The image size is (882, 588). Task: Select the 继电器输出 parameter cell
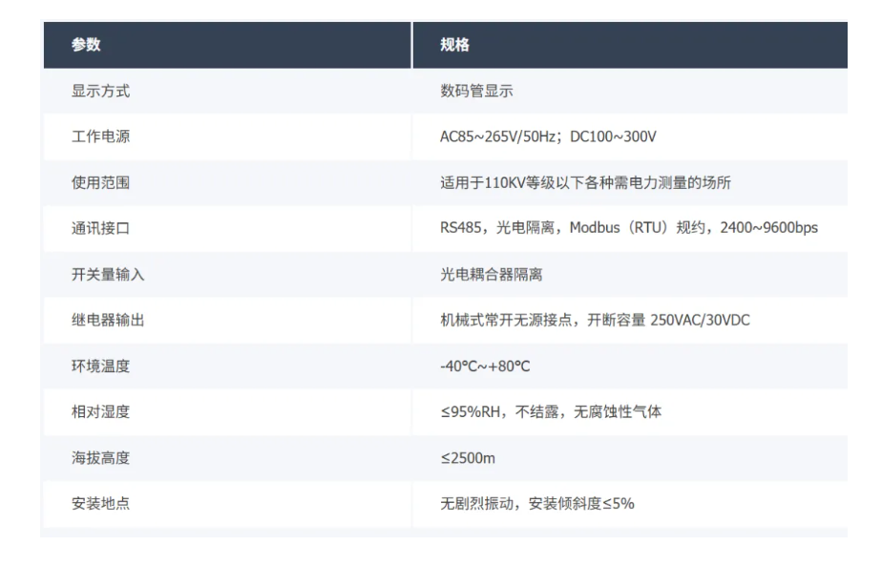point(107,321)
